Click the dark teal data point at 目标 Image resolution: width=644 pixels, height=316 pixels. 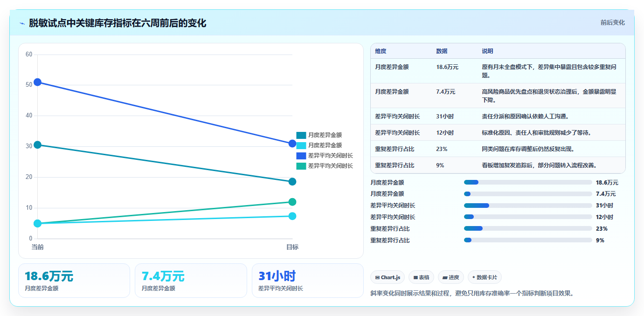coord(292,181)
